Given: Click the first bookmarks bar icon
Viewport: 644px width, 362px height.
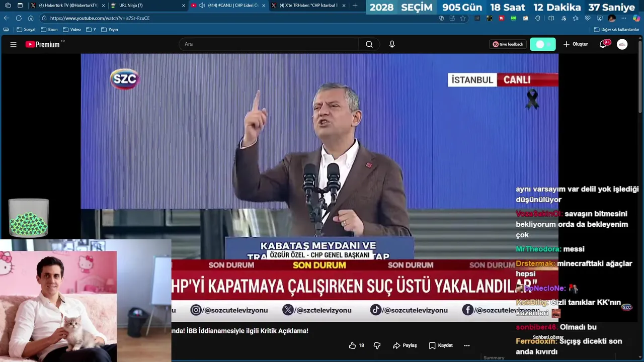Looking at the screenshot, I should tap(6, 30).
